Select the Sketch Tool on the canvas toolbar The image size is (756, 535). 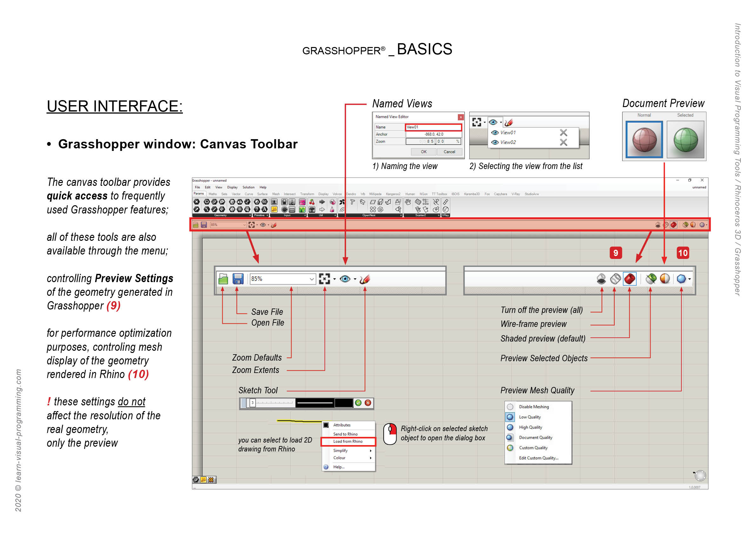365,279
